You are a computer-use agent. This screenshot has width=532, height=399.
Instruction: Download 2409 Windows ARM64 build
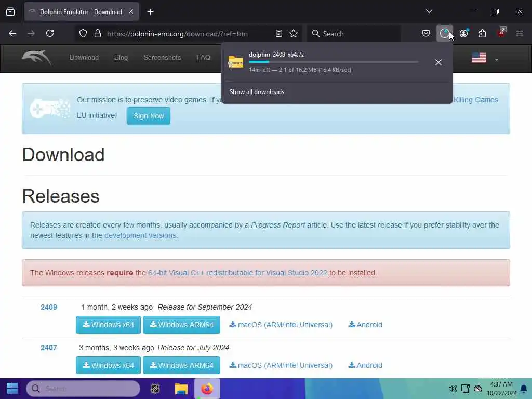click(181, 325)
